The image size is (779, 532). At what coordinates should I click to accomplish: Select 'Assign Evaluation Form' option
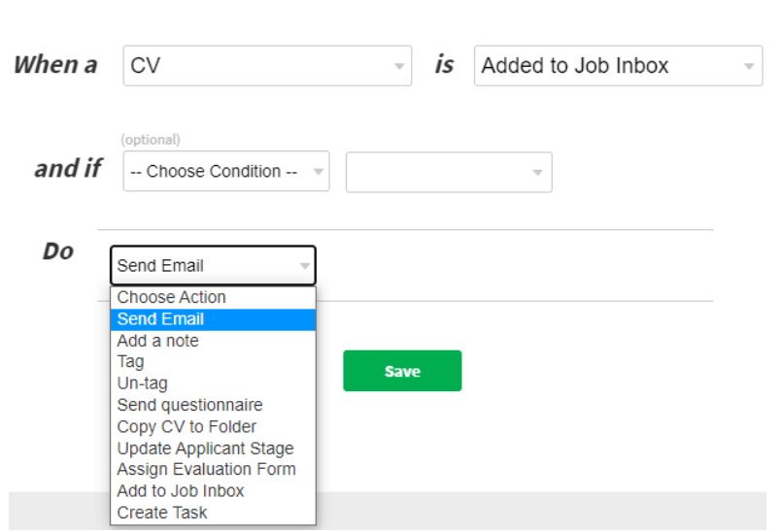(x=207, y=469)
